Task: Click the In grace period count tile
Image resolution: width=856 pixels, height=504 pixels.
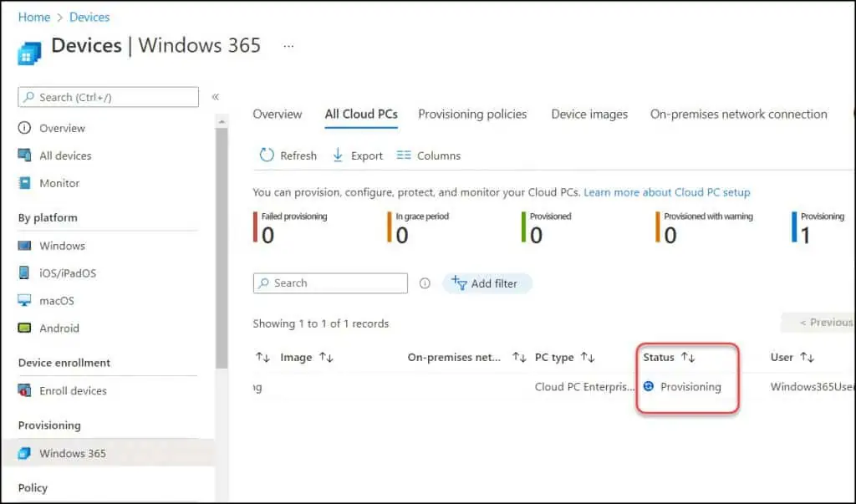Action: [419, 227]
